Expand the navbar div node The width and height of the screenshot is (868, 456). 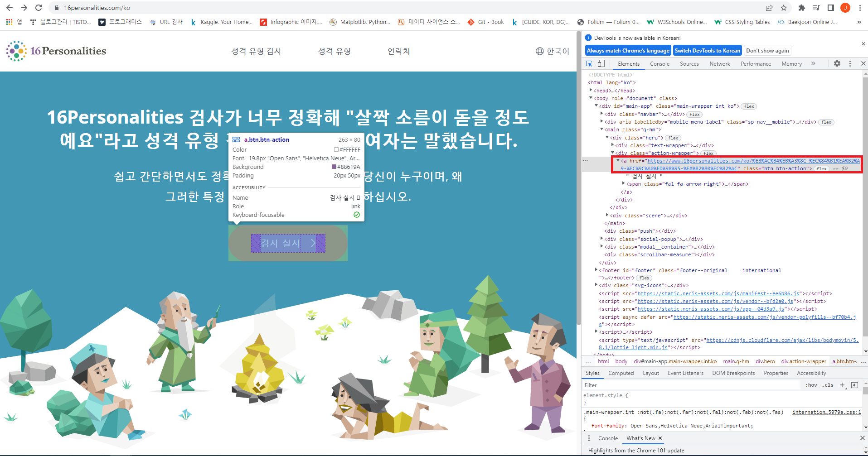tap(601, 114)
